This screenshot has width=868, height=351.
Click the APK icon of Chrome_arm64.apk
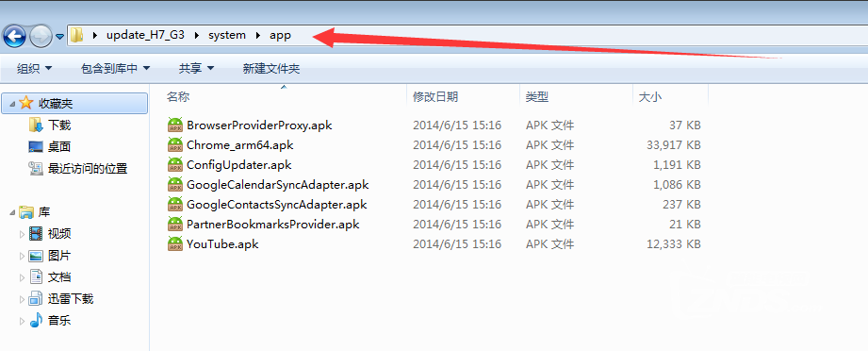point(175,144)
